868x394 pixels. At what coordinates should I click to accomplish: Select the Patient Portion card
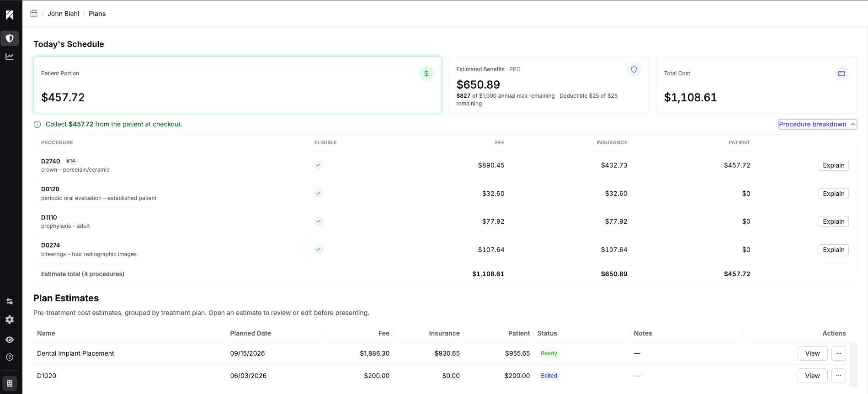(x=237, y=85)
